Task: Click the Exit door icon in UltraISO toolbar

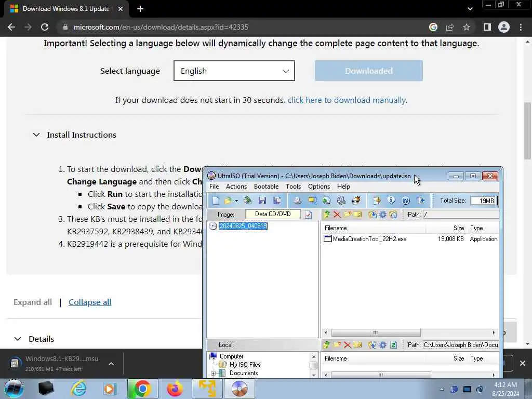Action: tap(421, 201)
